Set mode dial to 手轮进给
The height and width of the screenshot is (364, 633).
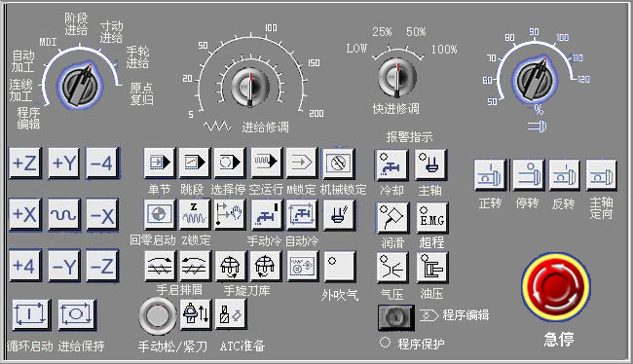(137, 56)
